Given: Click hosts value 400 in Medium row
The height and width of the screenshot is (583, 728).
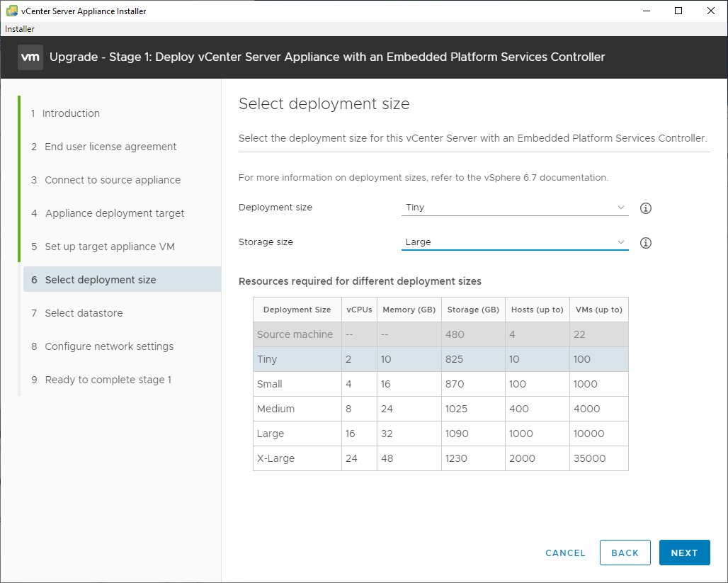Looking at the screenshot, I should point(518,409).
